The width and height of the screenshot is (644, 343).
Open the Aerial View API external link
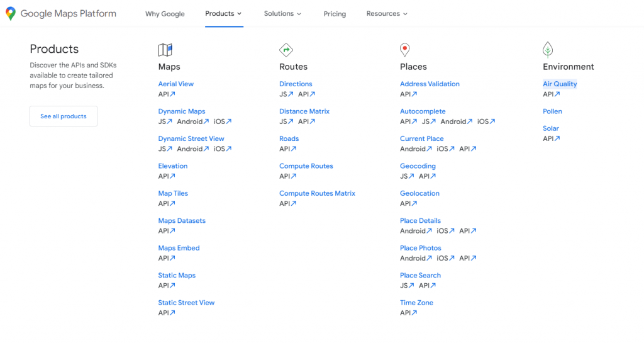(167, 94)
